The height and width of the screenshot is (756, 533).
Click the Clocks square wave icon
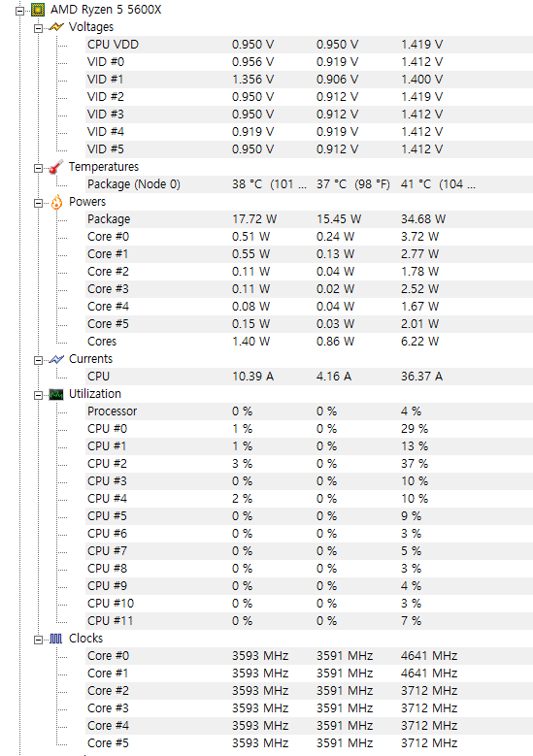56,639
